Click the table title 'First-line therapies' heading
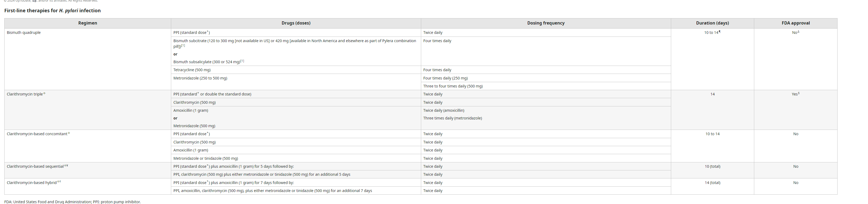The height and width of the screenshot is (204, 868). pyautogui.click(x=52, y=10)
